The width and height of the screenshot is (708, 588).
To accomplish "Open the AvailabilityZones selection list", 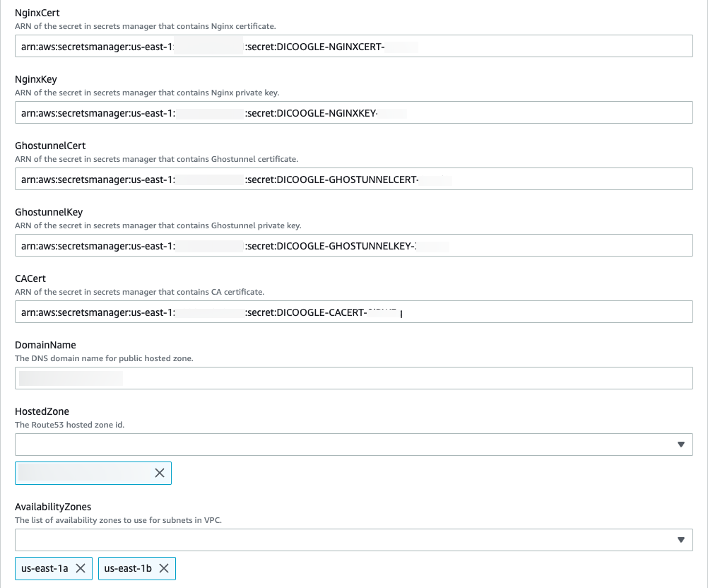I will pyautogui.click(x=353, y=539).
